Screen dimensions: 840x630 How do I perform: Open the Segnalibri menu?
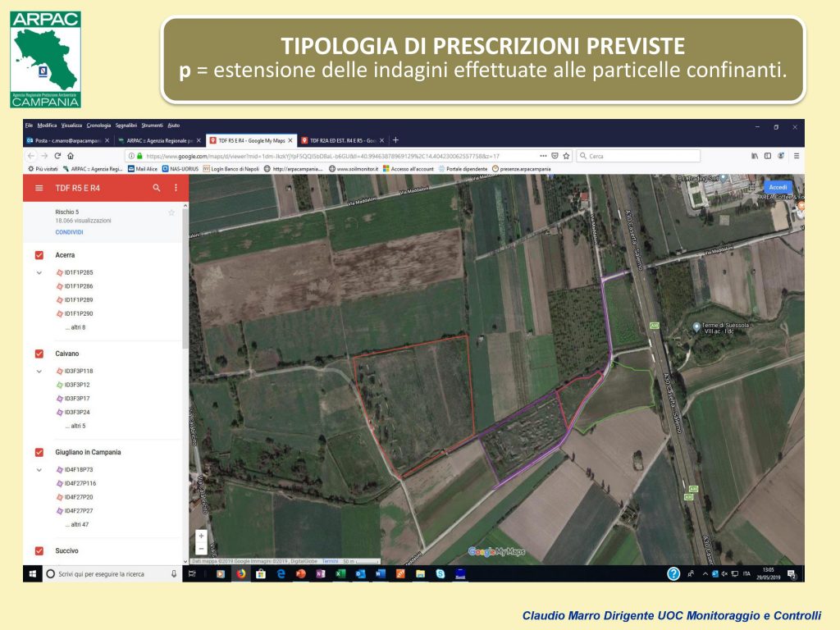point(126,126)
